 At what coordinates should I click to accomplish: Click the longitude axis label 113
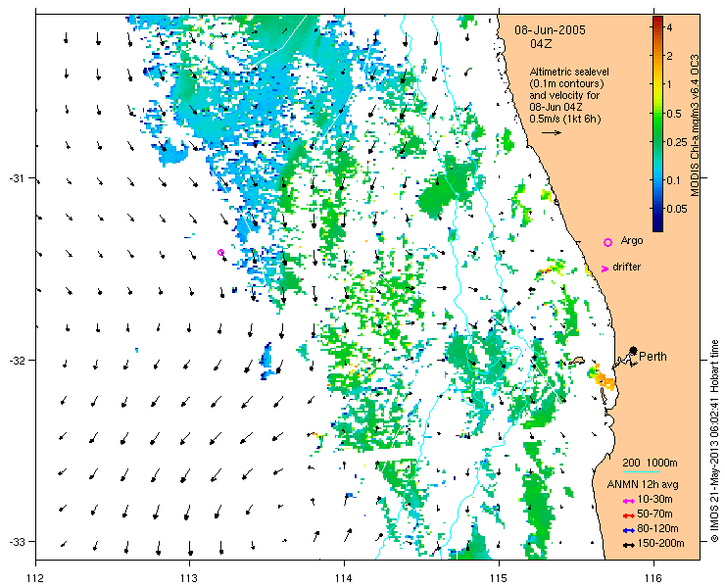[189, 578]
